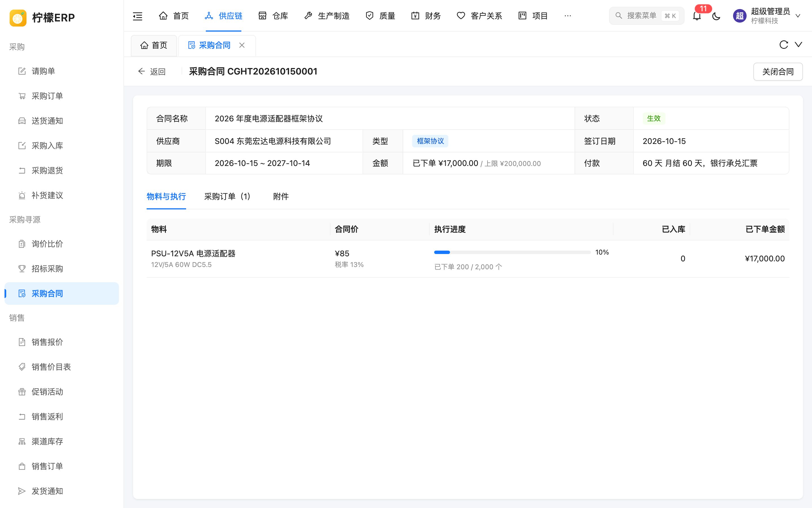Click the PSU-12V5A 电源适配器 material row
Viewport: 812px width, 508px height.
pos(468,259)
